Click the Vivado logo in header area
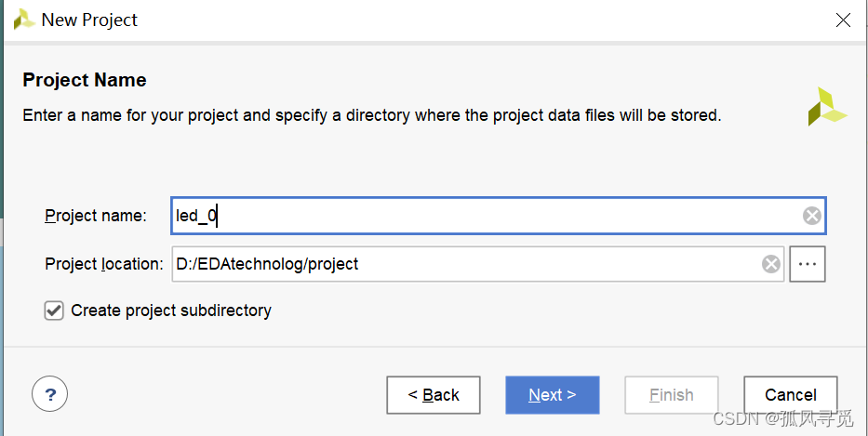868x436 pixels. 826,107
